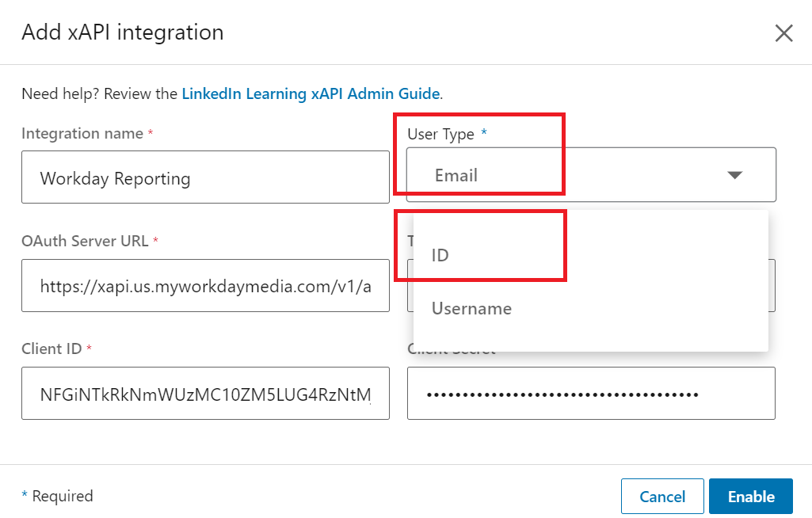The image size is (812, 518).
Task: Close the Add xAPI integration dialog
Action: click(x=783, y=33)
